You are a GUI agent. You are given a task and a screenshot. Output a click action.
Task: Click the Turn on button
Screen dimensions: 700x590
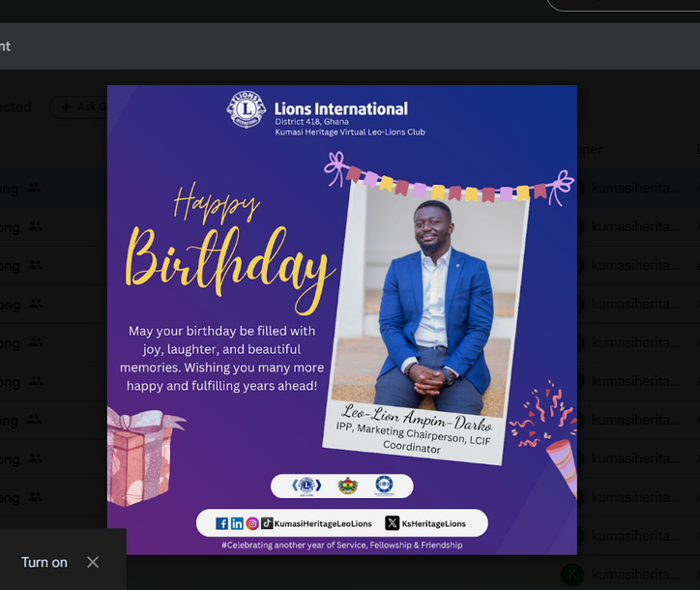(44, 562)
